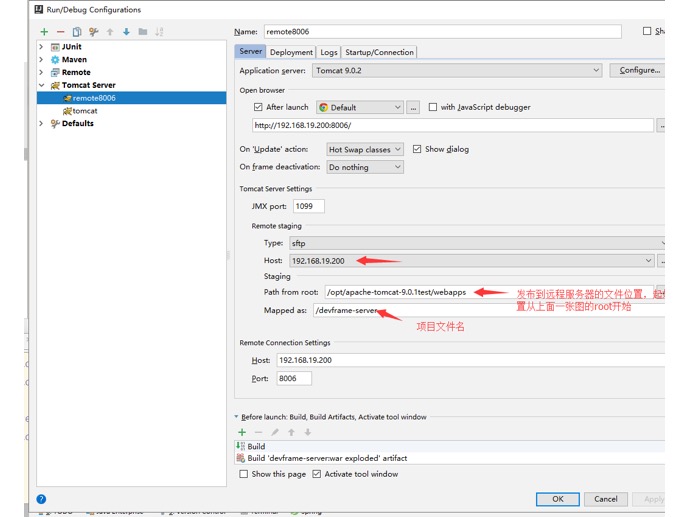
Task: Click the Remote Connection Host field
Action: [471, 360]
